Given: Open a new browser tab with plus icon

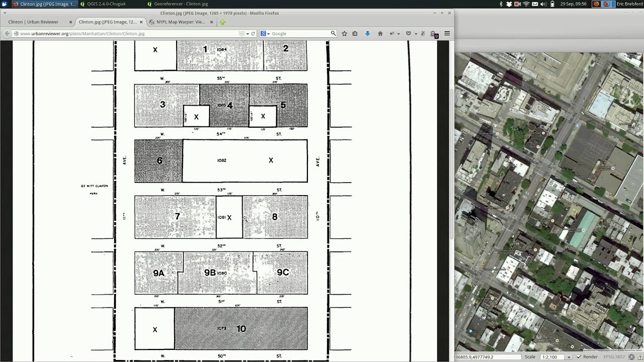Looking at the screenshot, I should coord(222,22).
